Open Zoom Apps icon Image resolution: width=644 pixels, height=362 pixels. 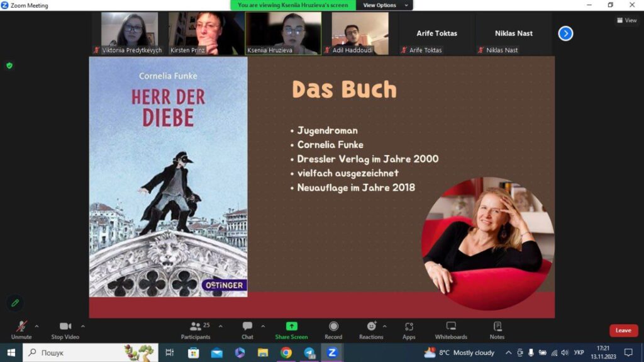click(x=409, y=326)
